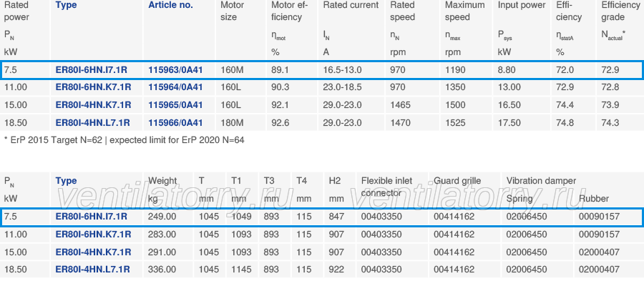Image resolution: width=644 pixels, height=281 pixels.
Task: Select motor efficiency value 89.1
Action: click(x=280, y=70)
